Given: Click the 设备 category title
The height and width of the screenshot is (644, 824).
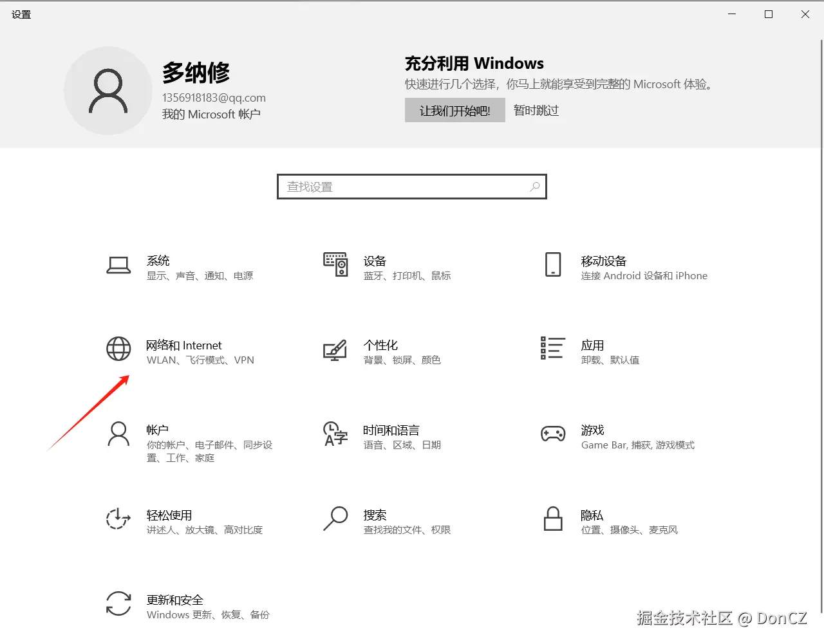Looking at the screenshot, I should click(375, 261).
